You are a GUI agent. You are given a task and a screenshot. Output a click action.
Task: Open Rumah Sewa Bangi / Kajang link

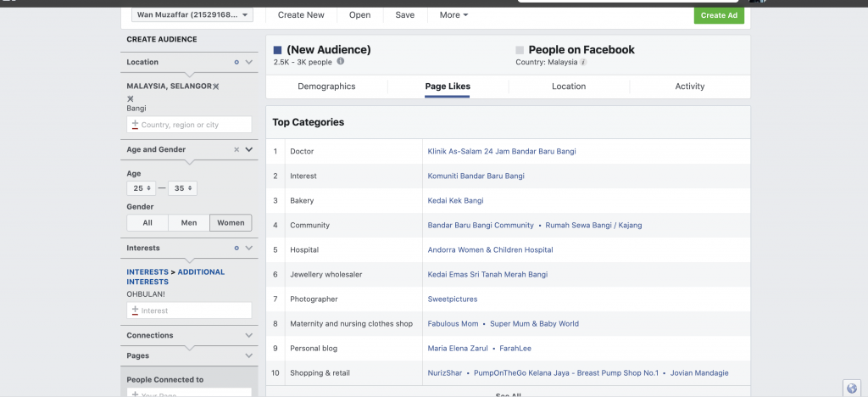point(593,226)
